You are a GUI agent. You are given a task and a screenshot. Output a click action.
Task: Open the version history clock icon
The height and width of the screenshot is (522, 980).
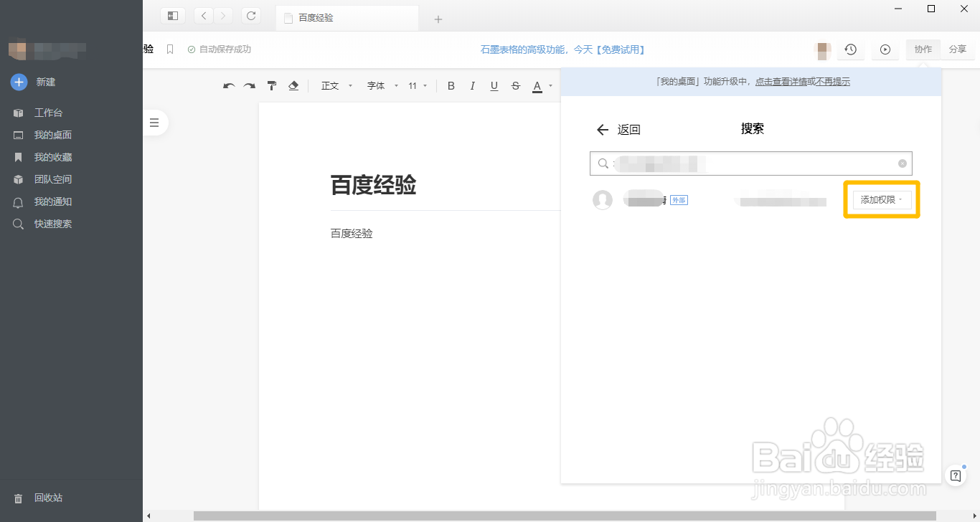tap(850, 49)
